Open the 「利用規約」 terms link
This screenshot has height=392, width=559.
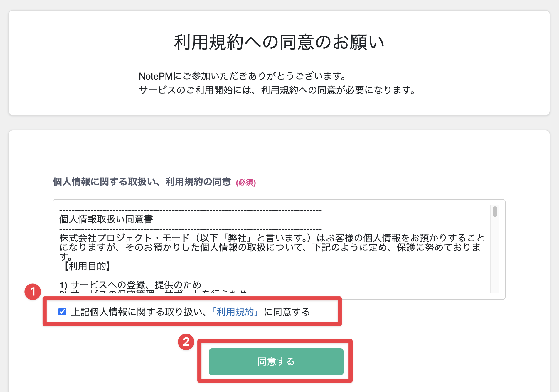click(235, 312)
